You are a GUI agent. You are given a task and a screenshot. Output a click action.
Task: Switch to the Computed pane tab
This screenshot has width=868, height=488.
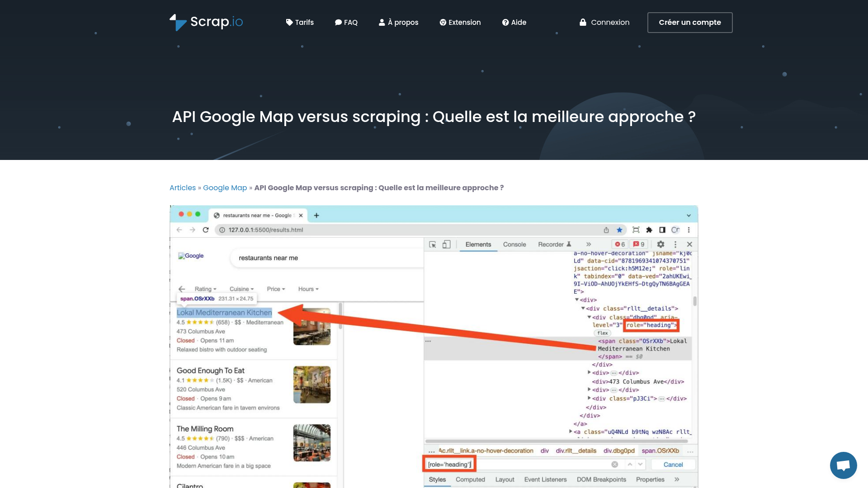[x=470, y=479]
